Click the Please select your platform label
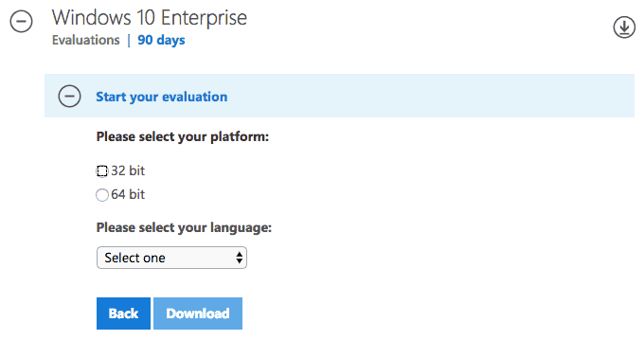 [x=183, y=136]
